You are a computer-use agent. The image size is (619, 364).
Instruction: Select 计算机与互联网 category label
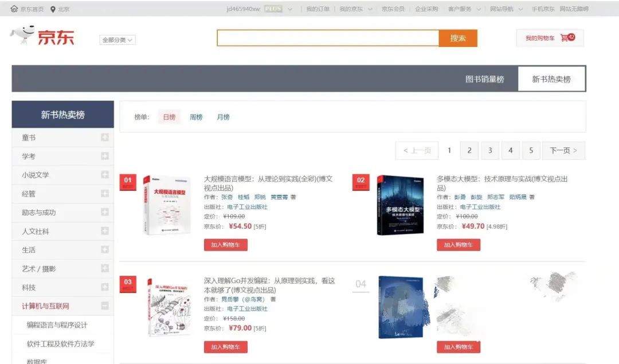[x=45, y=306]
